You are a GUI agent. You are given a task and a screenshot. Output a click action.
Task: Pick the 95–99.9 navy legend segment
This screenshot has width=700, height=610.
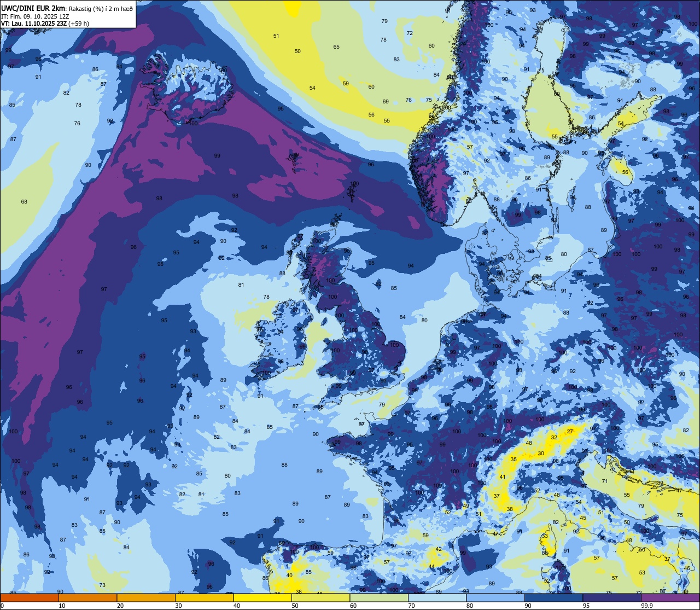pos(612,597)
